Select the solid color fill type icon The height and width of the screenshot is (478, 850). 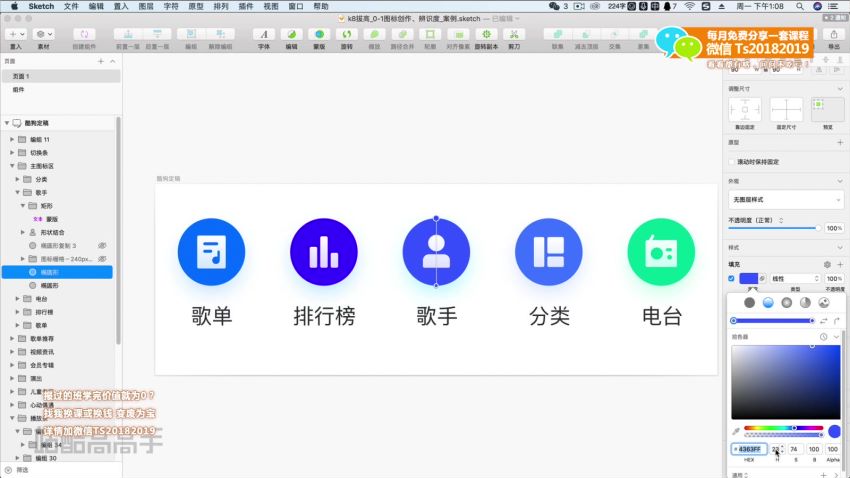coord(749,303)
